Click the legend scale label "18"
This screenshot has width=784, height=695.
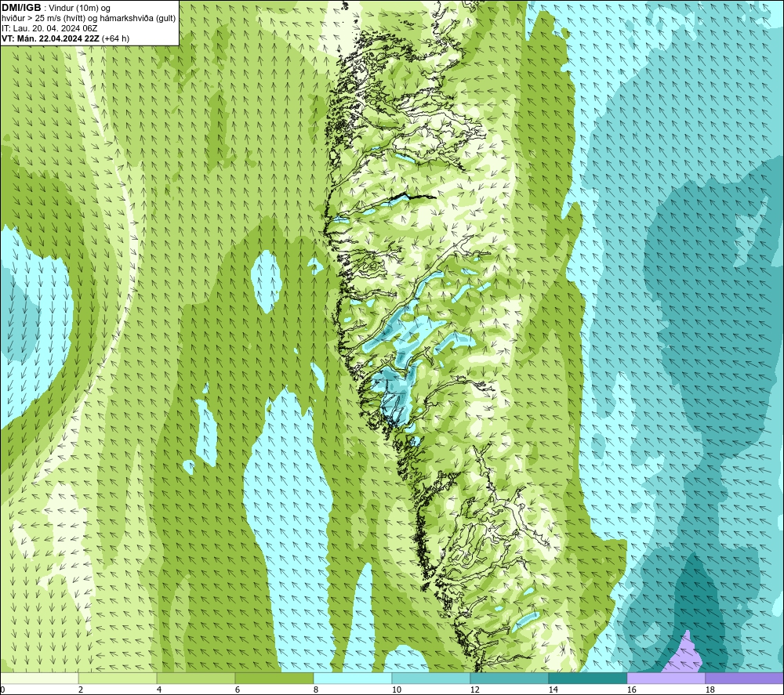pyautogui.click(x=710, y=690)
